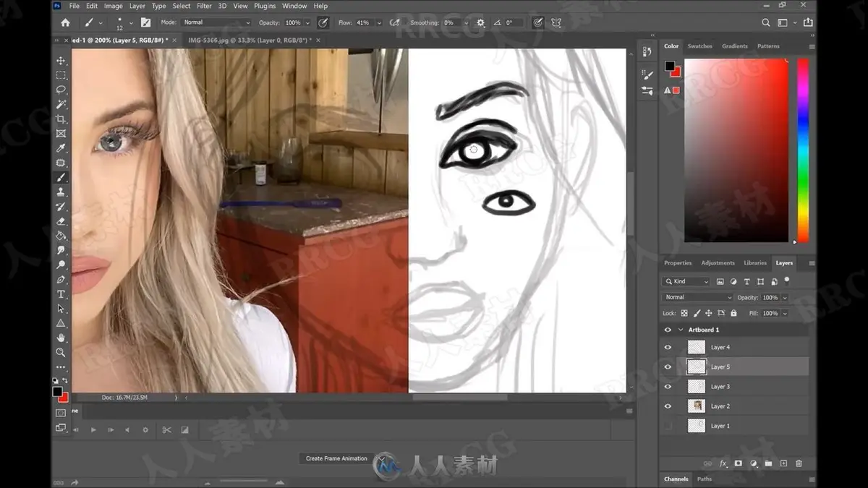Hide Layer 5 visibility eye
The width and height of the screenshot is (868, 488).
pos(668,367)
